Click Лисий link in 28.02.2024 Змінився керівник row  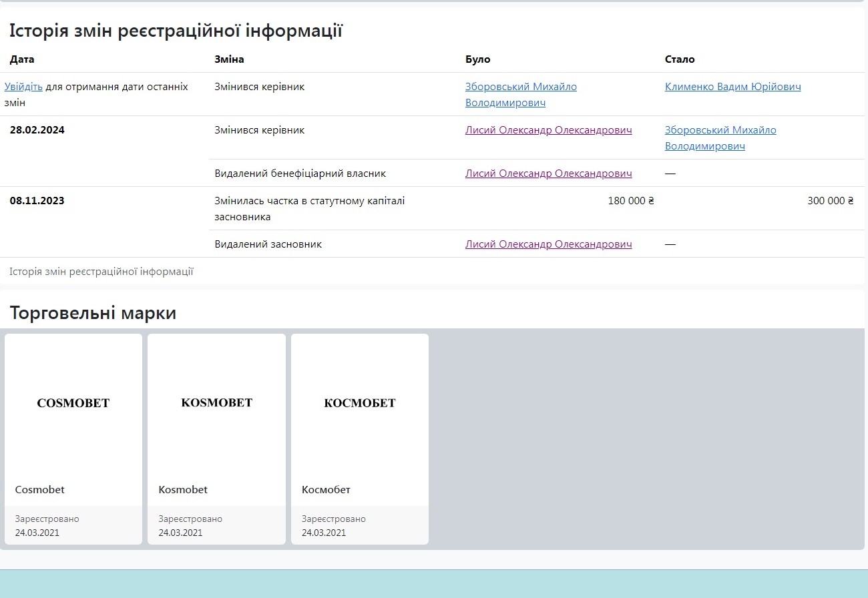[x=548, y=130]
